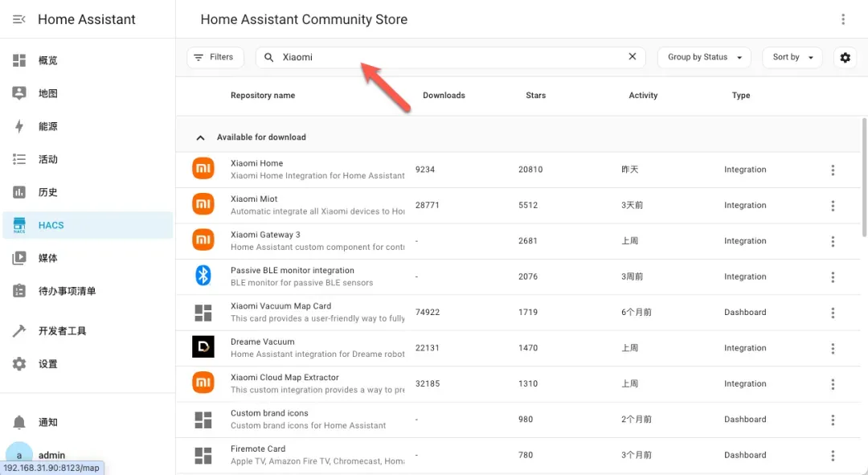The height and width of the screenshot is (475, 868).
Task: Open the Sort by dropdown
Action: tap(792, 58)
